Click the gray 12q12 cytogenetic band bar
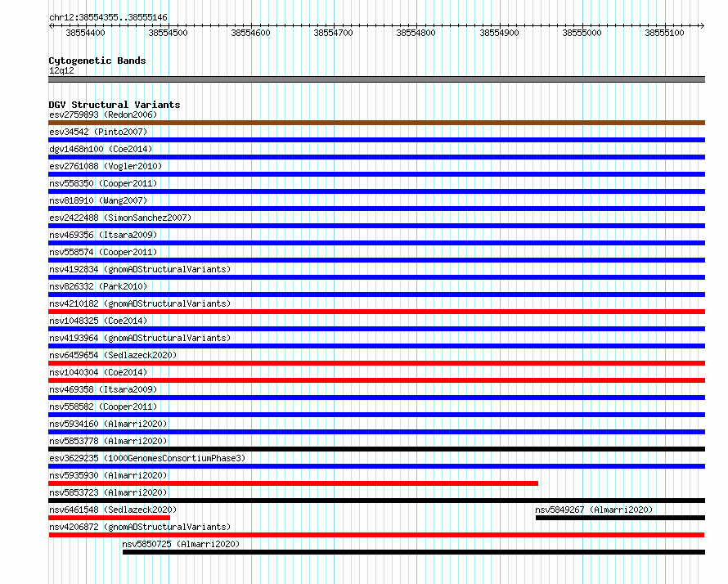Viewport: 728px width, 584px height. click(376, 79)
